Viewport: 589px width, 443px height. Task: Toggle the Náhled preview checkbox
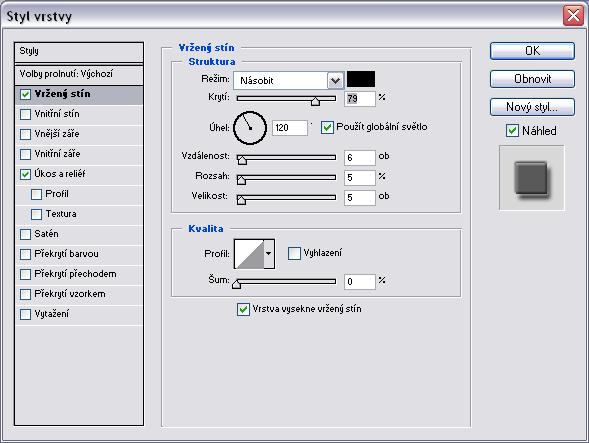512,131
